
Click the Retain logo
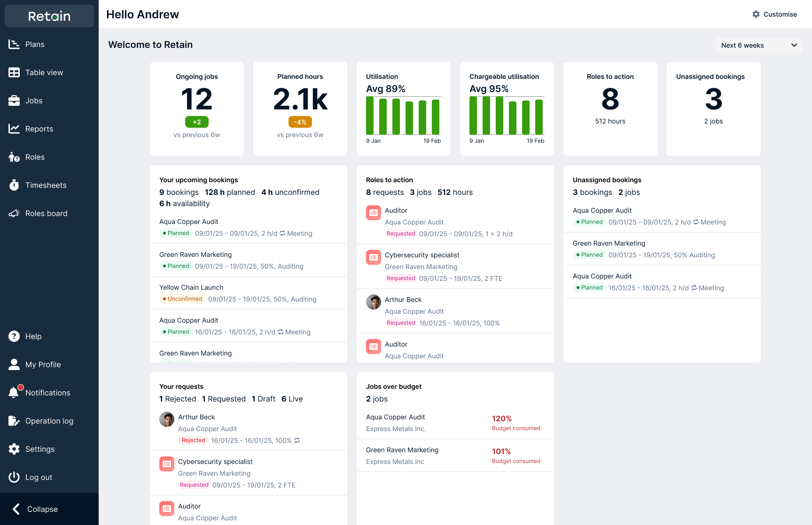(x=49, y=16)
